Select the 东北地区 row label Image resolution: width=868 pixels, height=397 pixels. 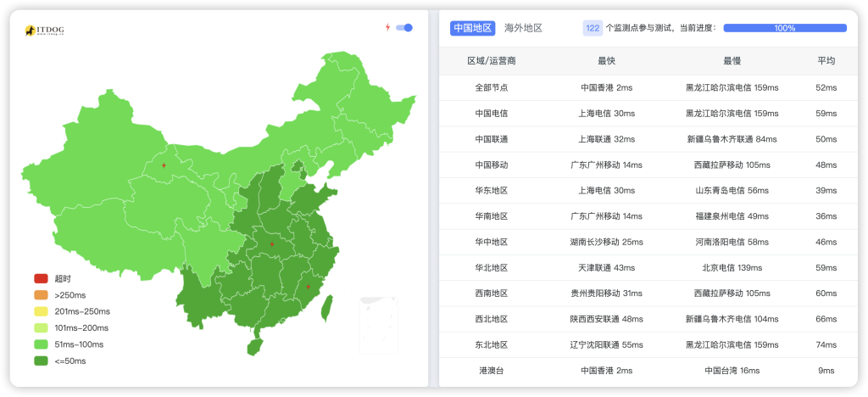(x=492, y=345)
